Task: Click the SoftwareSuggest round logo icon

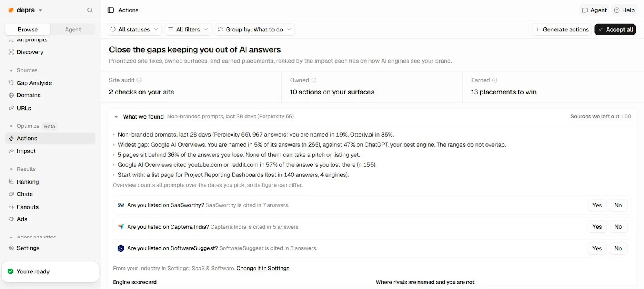Action: [121, 248]
